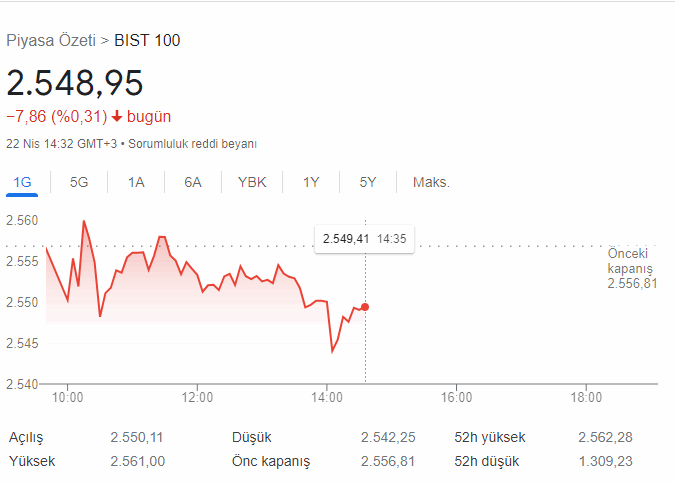
Task: Open the 1Y chart range tab
Action: [311, 182]
